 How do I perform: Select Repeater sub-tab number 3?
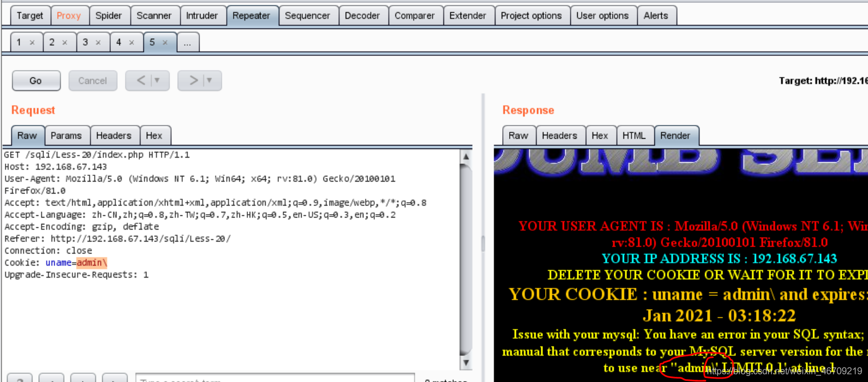(85, 41)
